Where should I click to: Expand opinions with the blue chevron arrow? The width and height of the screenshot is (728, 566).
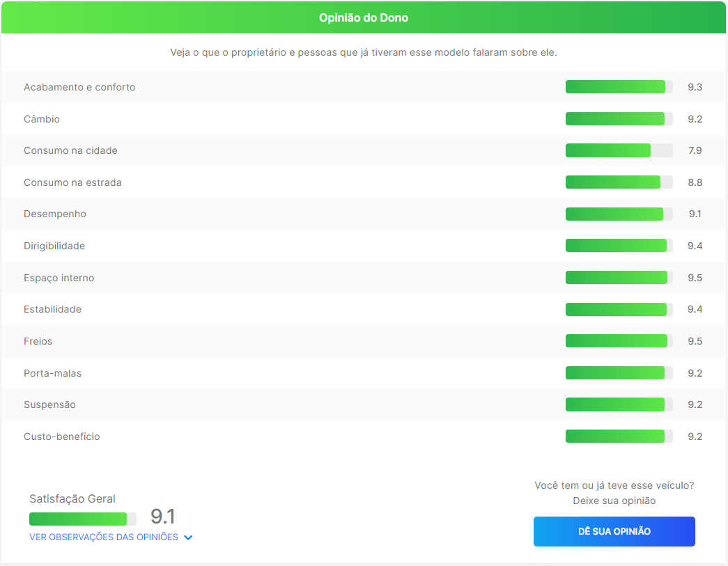[188, 537]
